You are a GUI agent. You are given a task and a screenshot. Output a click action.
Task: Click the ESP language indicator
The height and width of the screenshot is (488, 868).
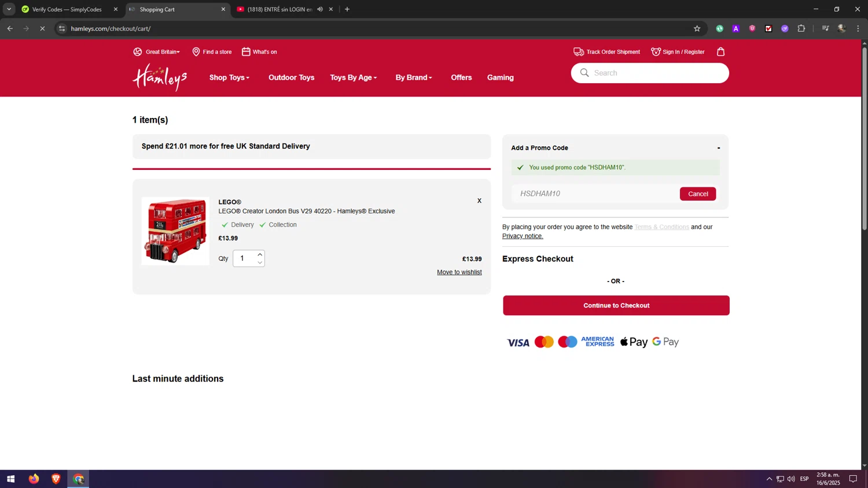804,479
